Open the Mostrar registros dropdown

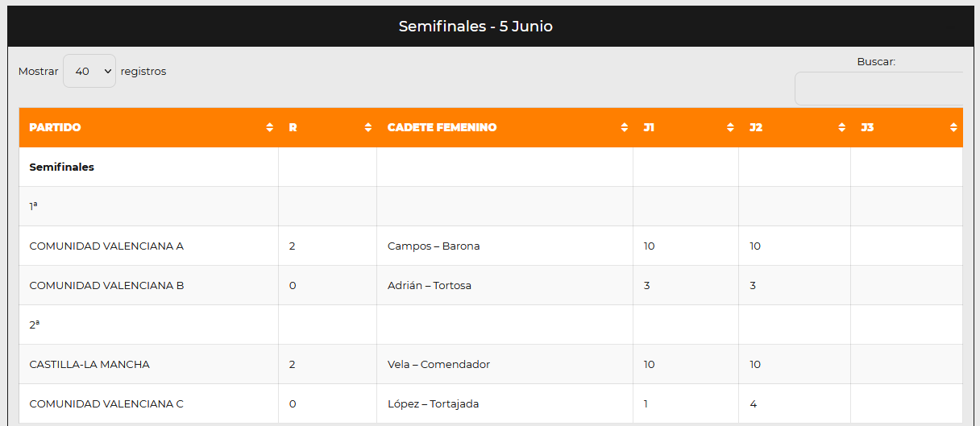[89, 71]
